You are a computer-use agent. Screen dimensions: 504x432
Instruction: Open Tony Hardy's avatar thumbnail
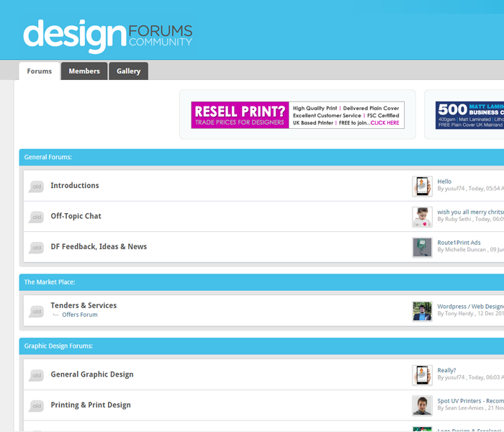[x=422, y=311]
